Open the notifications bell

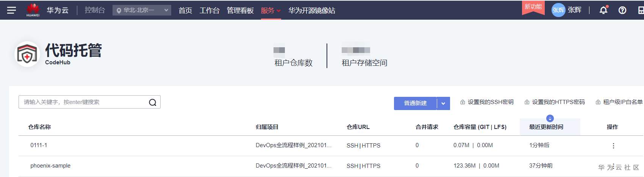pyautogui.click(x=603, y=10)
